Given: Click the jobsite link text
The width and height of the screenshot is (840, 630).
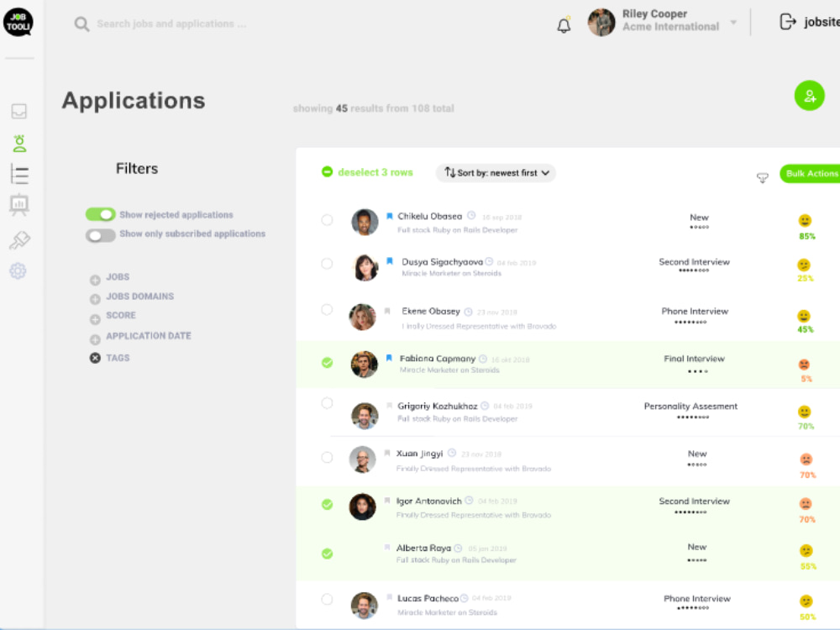Looking at the screenshot, I should click(822, 22).
